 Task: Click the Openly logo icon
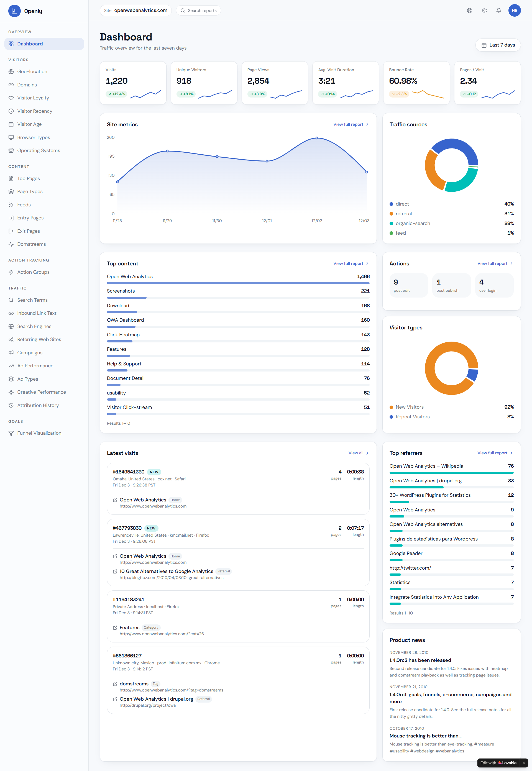tap(14, 11)
